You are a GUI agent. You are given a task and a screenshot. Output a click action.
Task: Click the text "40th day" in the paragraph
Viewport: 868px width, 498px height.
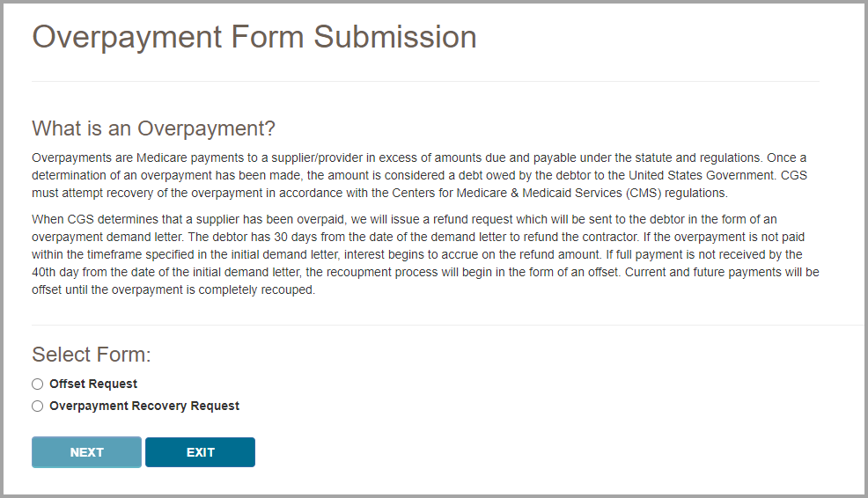55,273
